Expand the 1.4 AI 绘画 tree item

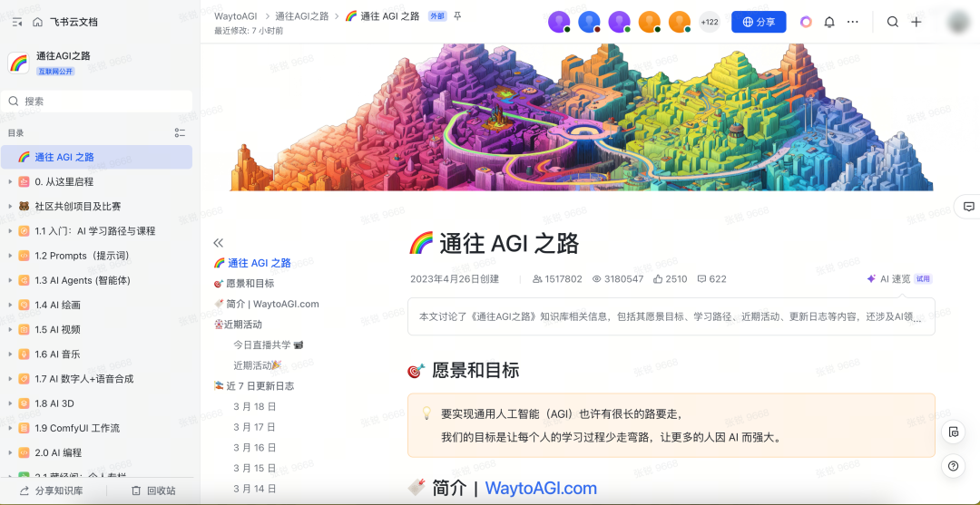click(9, 305)
